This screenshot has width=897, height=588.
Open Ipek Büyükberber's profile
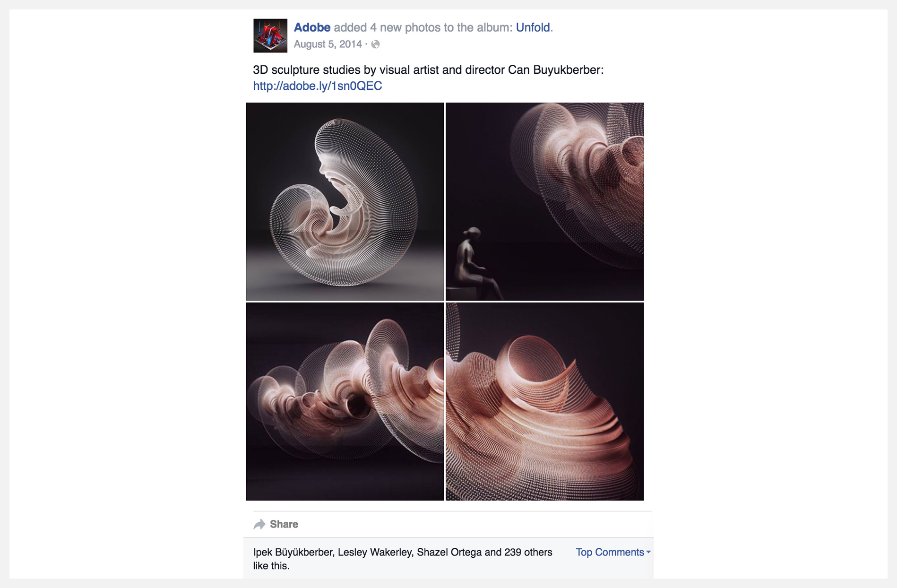coord(293,552)
